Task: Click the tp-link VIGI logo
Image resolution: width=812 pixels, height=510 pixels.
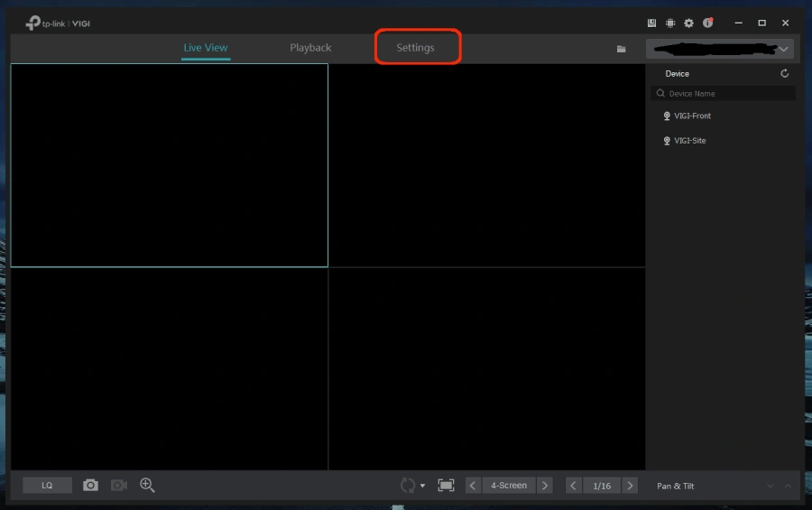Action: tap(58, 23)
